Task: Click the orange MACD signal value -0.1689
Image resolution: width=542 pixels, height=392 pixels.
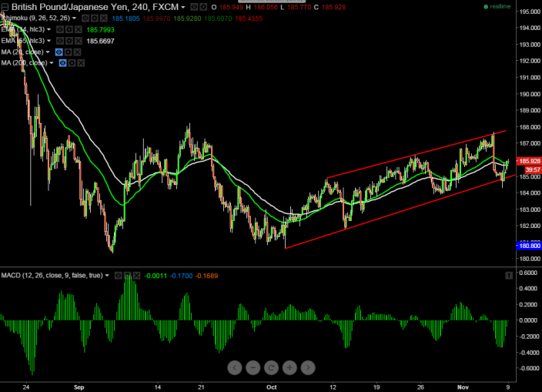Action: point(206,276)
